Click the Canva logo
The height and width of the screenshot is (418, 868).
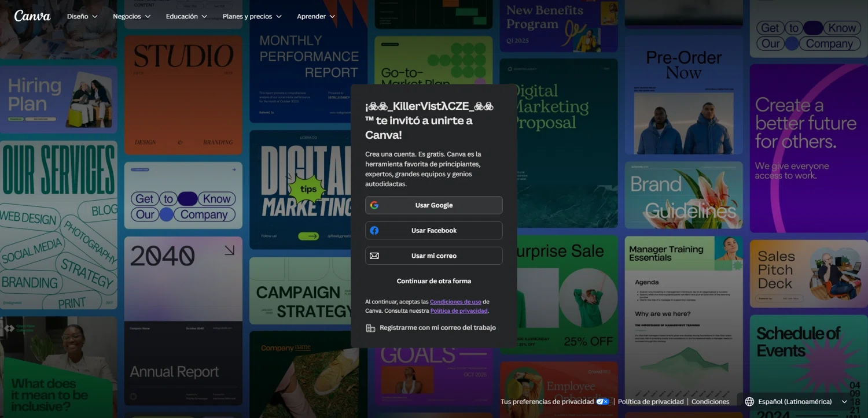pyautogui.click(x=32, y=16)
